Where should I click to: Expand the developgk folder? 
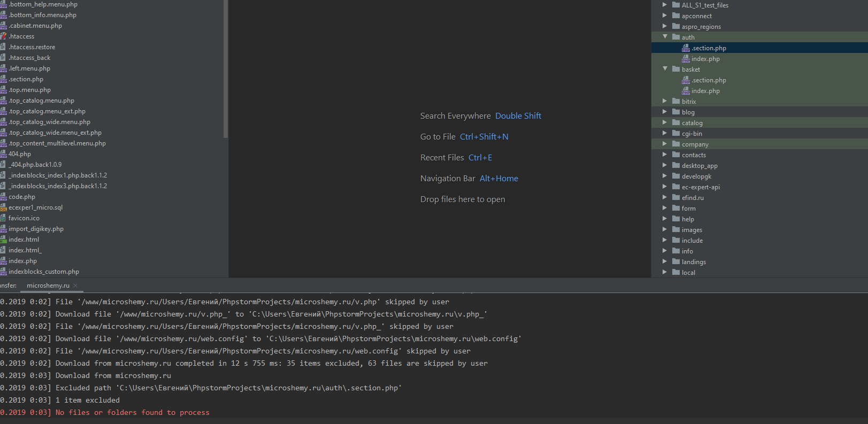pos(665,176)
